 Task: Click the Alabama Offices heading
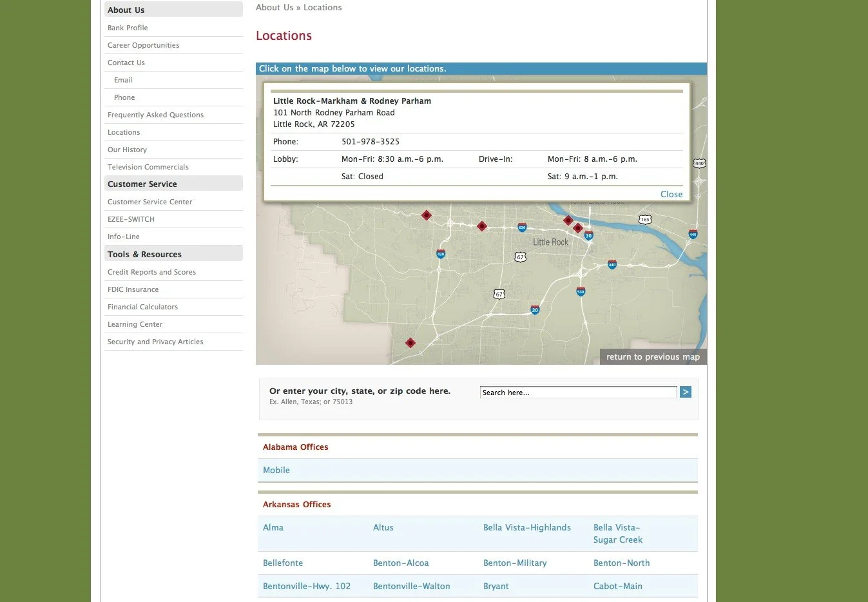(x=296, y=447)
